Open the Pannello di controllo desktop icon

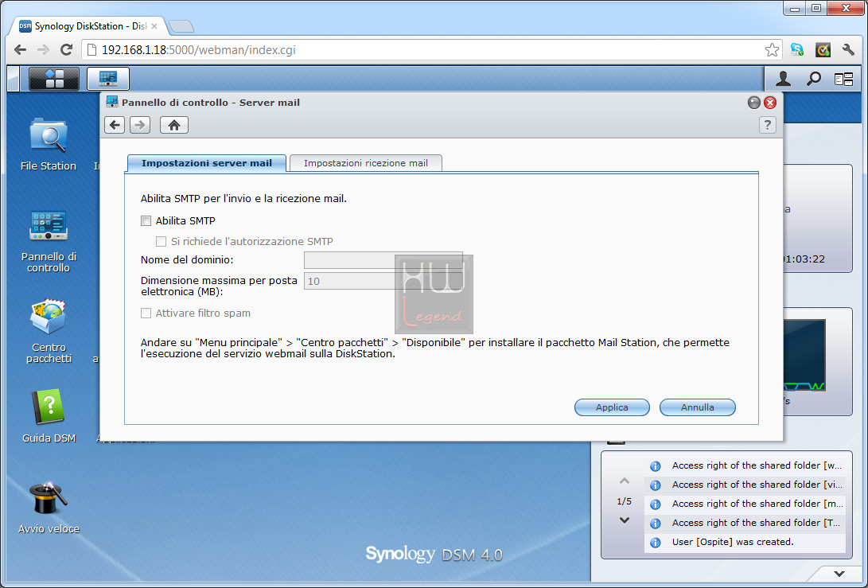point(49,241)
